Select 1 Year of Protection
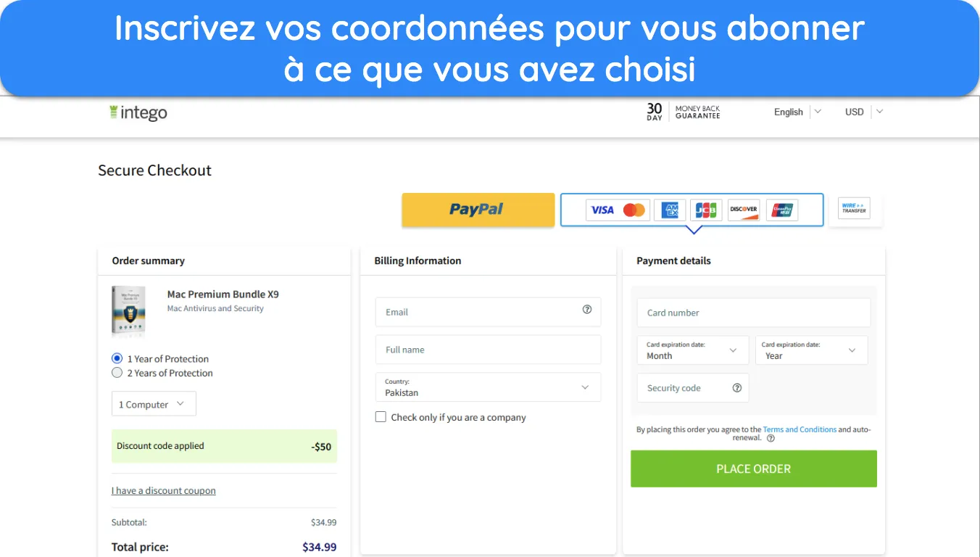This screenshot has height=557, width=980. click(x=117, y=358)
